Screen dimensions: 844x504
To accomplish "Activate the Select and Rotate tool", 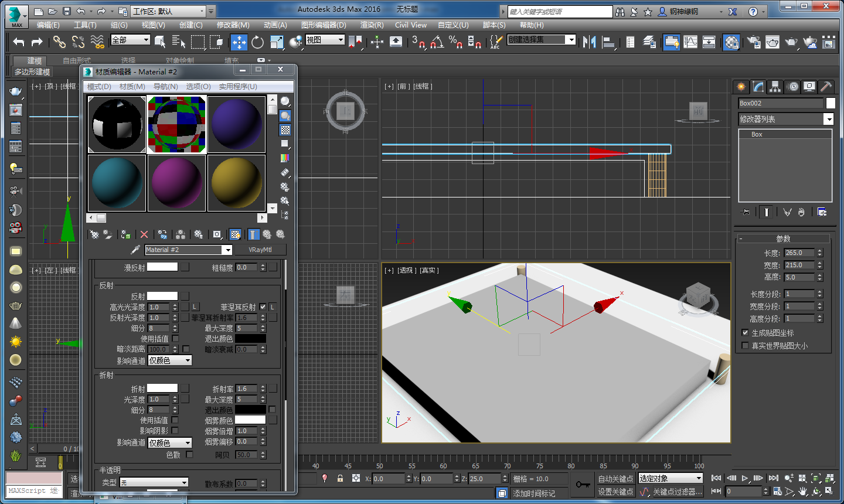I will click(257, 42).
